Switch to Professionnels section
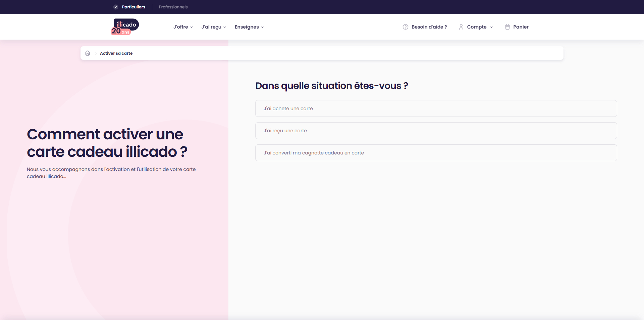The height and width of the screenshot is (320, 644). point(173,7)
